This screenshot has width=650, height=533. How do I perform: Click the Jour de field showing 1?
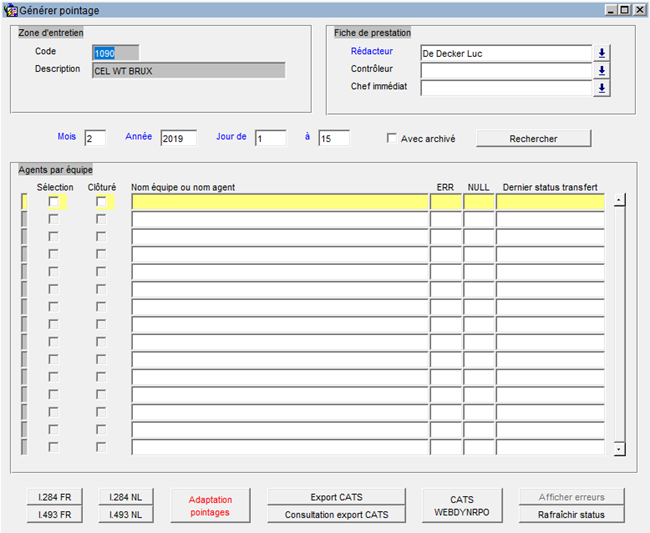click(x=270, y=138)
